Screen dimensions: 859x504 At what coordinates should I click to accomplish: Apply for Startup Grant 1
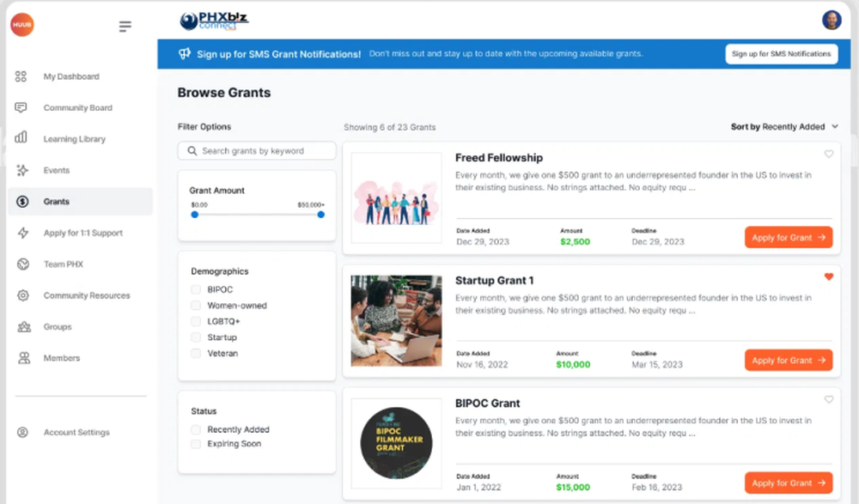tap(789, 360)
